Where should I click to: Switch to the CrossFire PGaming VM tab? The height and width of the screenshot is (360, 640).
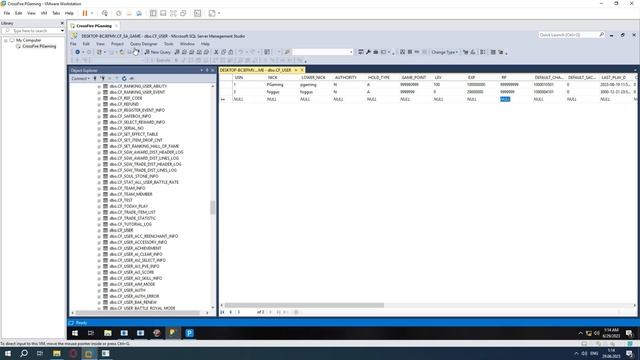point(94,26)
